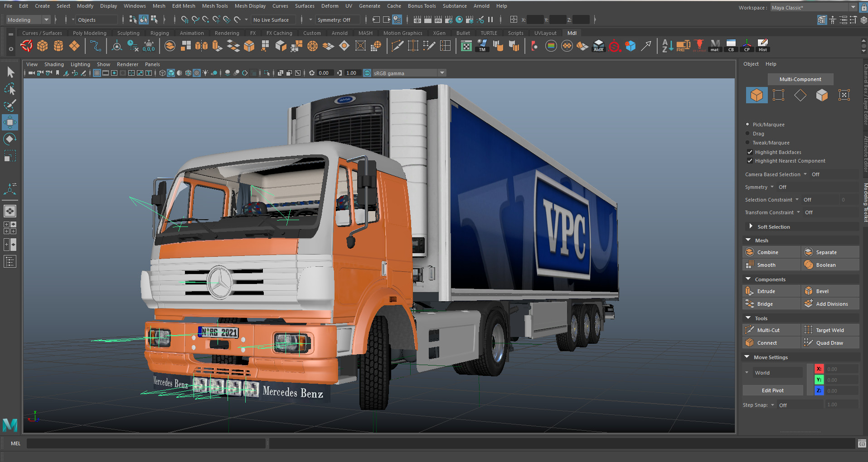The image size is (868, 462).
Task: Click the status line X coordinate field
Action: coord(535,19)
